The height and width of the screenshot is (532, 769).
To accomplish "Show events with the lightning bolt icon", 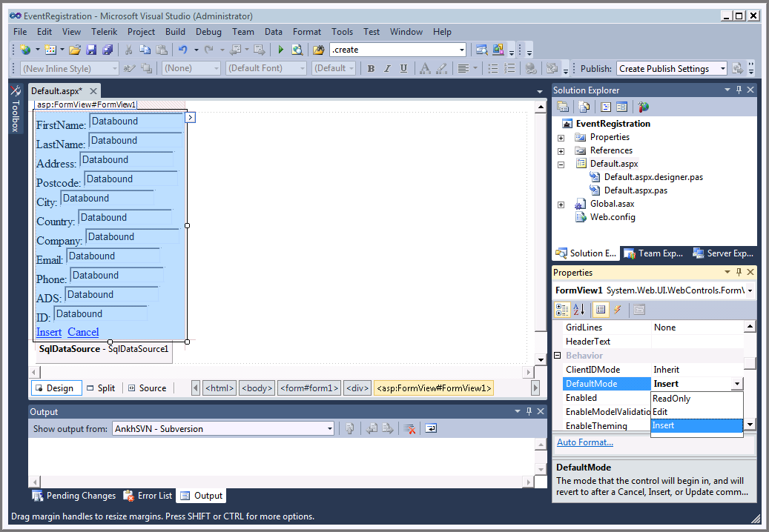I will (x=618, y=310).
